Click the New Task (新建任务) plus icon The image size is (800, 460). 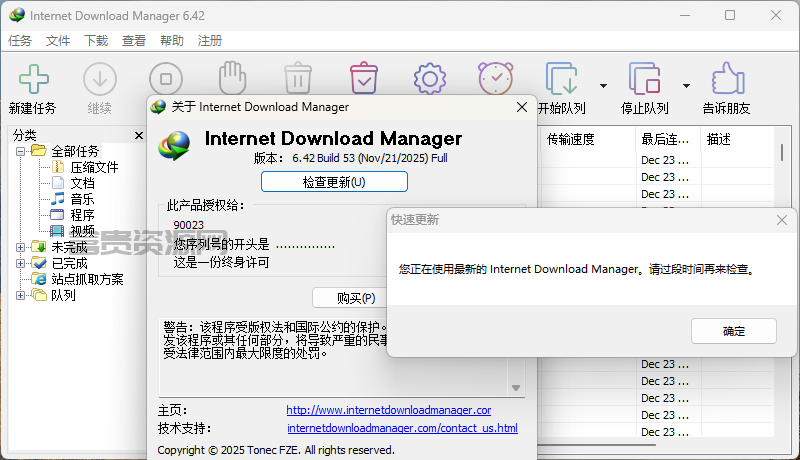[x=34, y=79]
